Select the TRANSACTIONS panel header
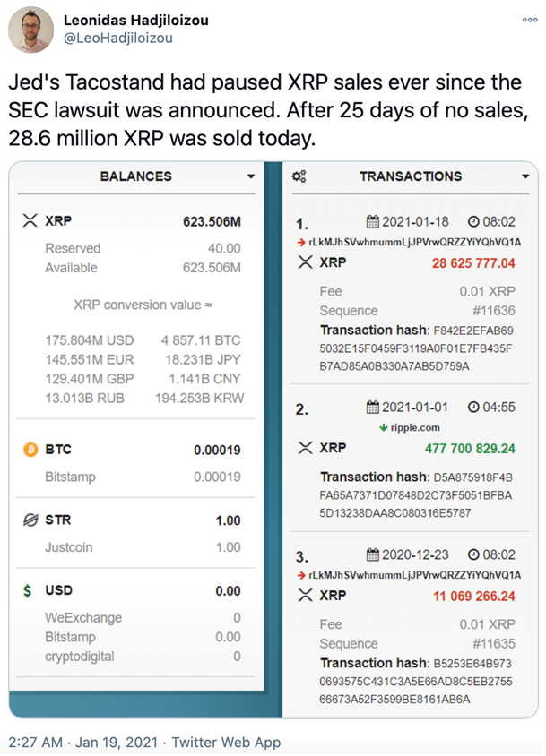The width and height of the screenshot is (546, 756). (410, 176)
